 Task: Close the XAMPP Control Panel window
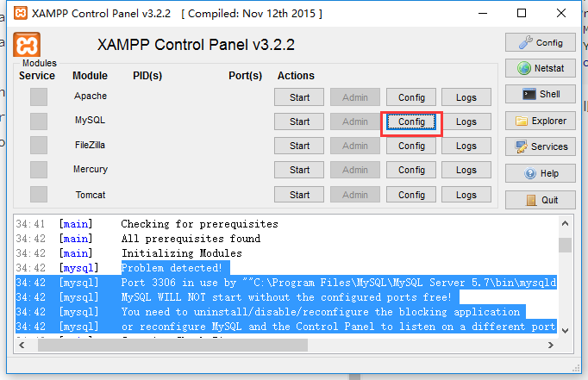point(561,13)
